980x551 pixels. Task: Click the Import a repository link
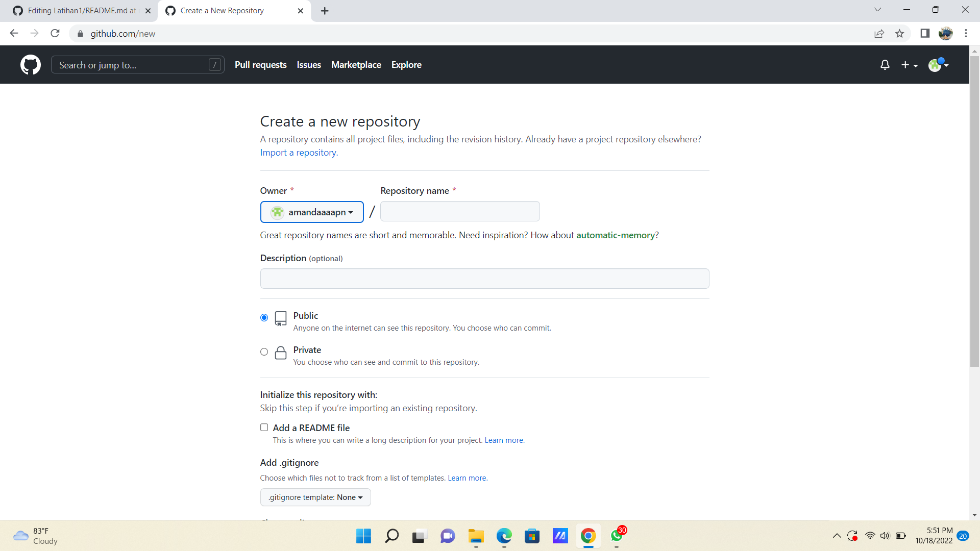(298, 152)
